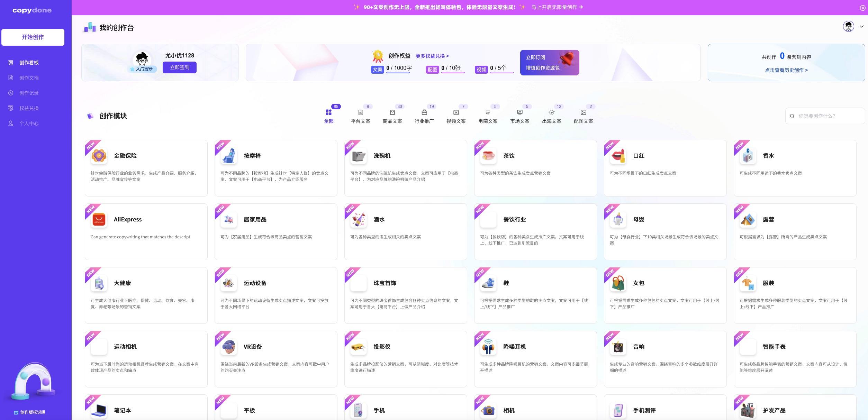Click the search magnifier icon
868x420 pixels.
click(792, 116)
